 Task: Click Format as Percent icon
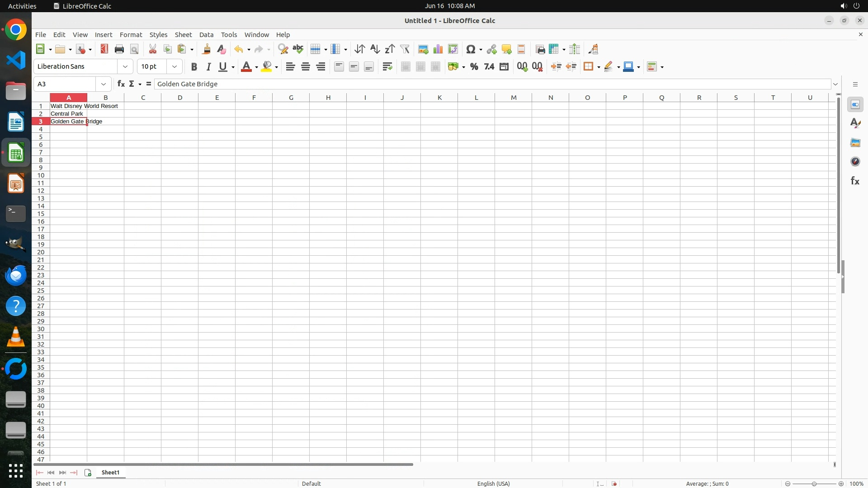point(474,67)
